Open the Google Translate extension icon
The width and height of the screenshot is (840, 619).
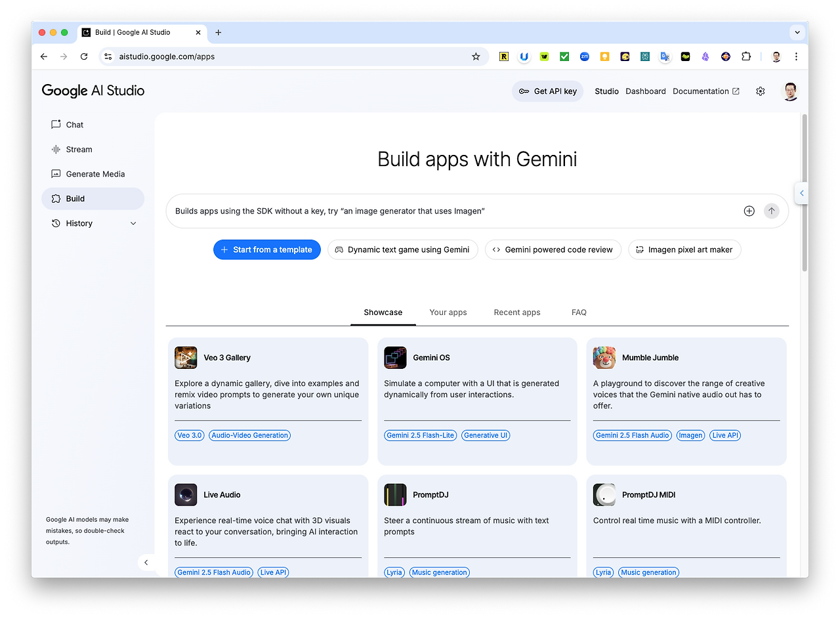(665, 56)
